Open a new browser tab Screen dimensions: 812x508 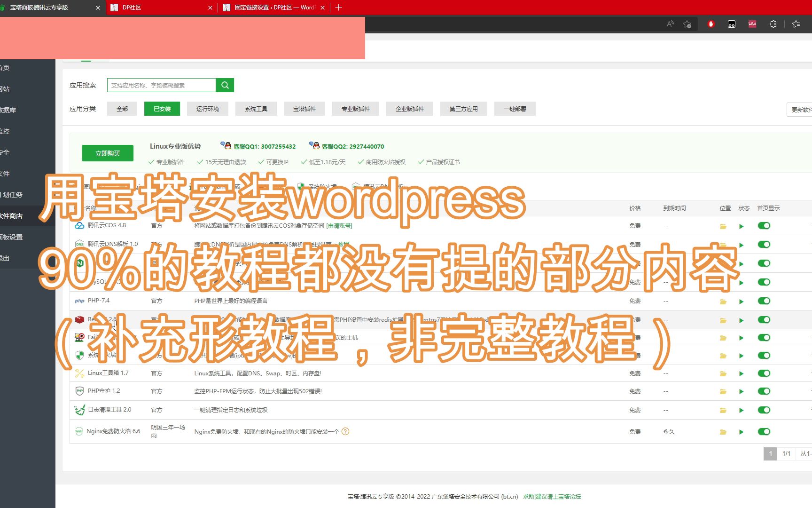pos(338,8)
